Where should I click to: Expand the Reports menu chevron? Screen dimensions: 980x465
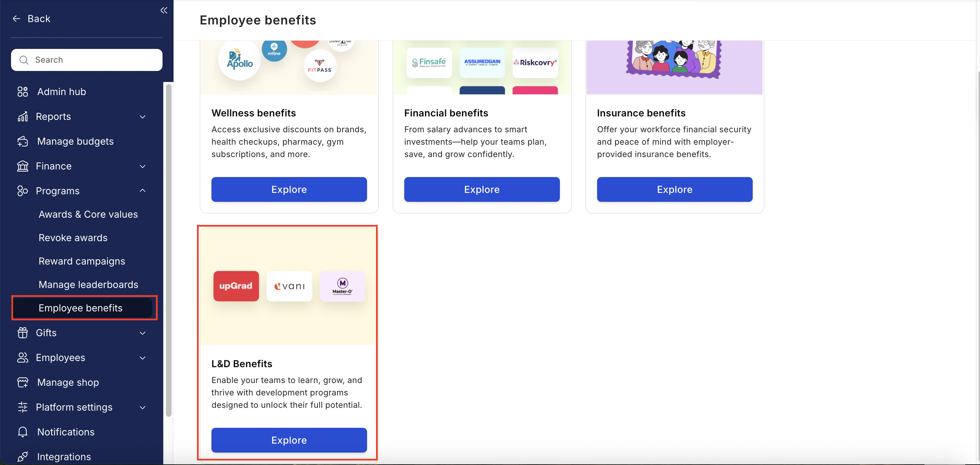click(x=143, y=117)
